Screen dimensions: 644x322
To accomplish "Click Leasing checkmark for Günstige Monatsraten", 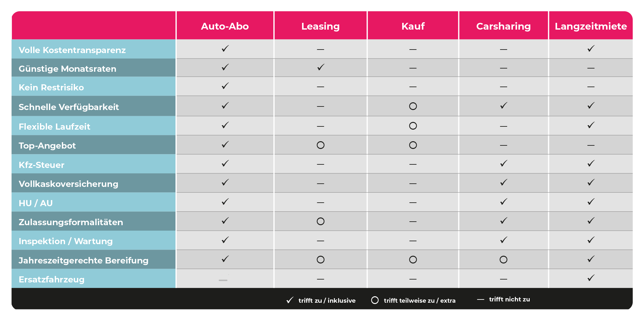I will (x=321, y=68).
